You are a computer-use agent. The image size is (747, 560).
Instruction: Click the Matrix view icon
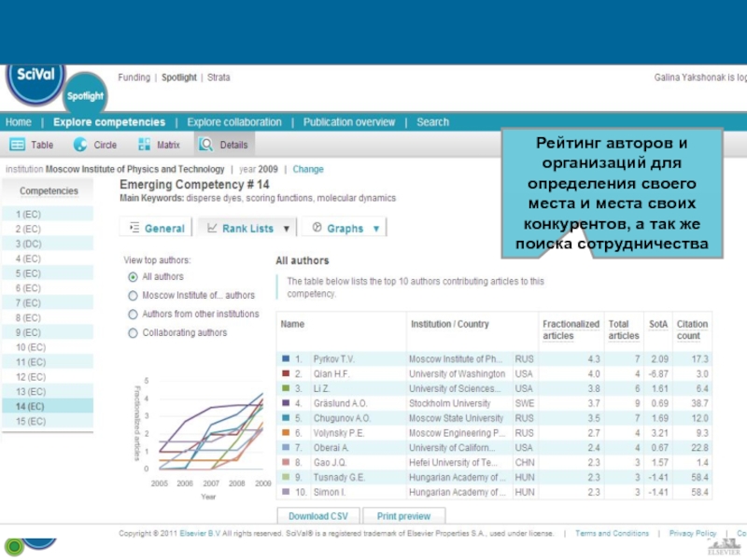point(144,145)
